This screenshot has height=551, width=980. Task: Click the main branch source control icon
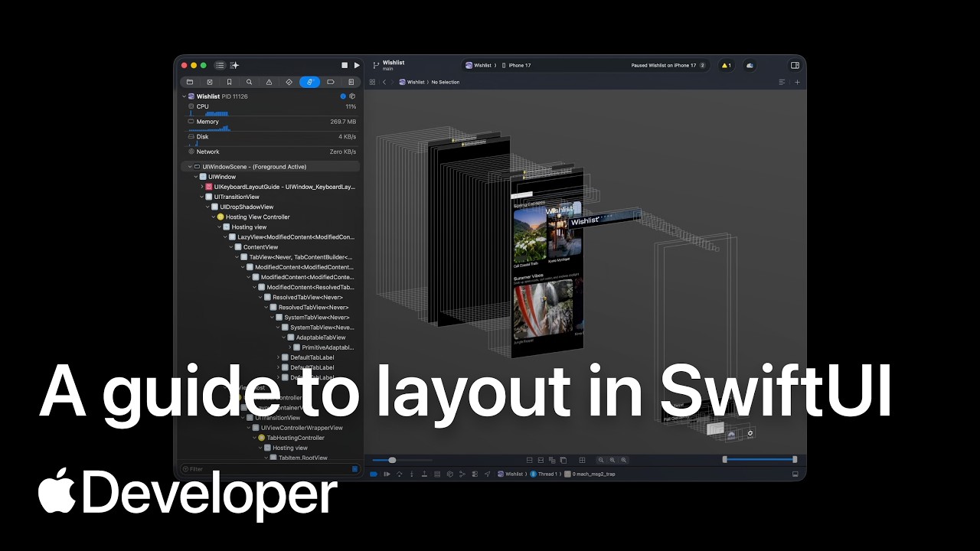(376, 66)
